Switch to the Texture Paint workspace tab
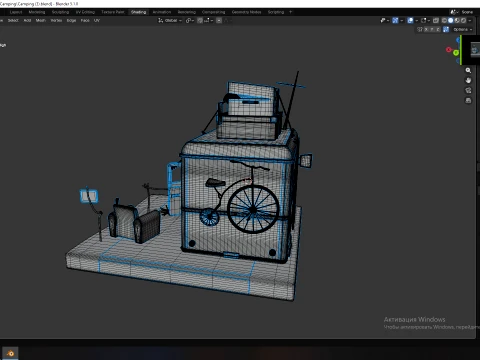The width and height of the screenshot is (480, 360). coord(113,12)
